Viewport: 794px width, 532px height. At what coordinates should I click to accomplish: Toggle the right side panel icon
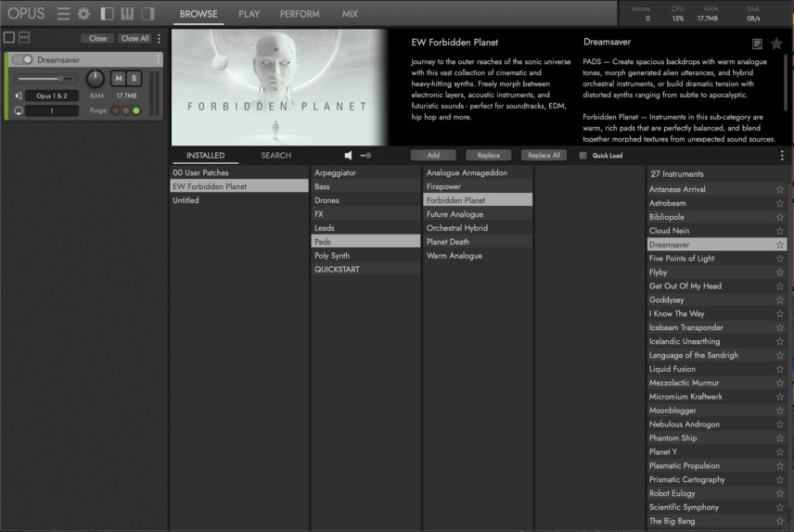pyautogui.click(x=147, y=14)
